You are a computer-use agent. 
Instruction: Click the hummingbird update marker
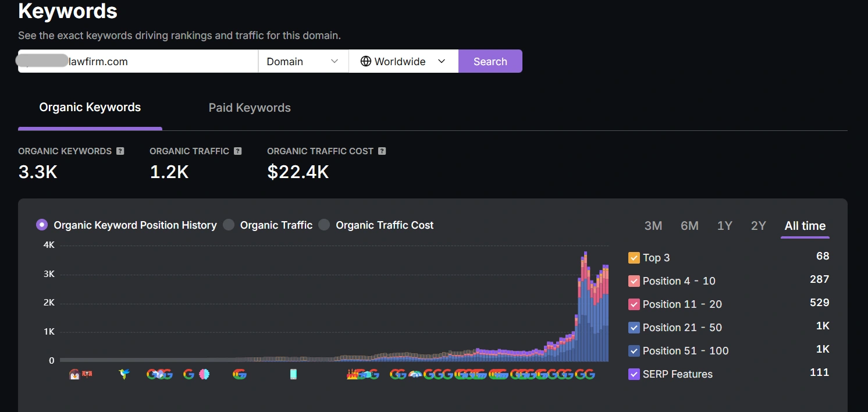pos(123,374)
